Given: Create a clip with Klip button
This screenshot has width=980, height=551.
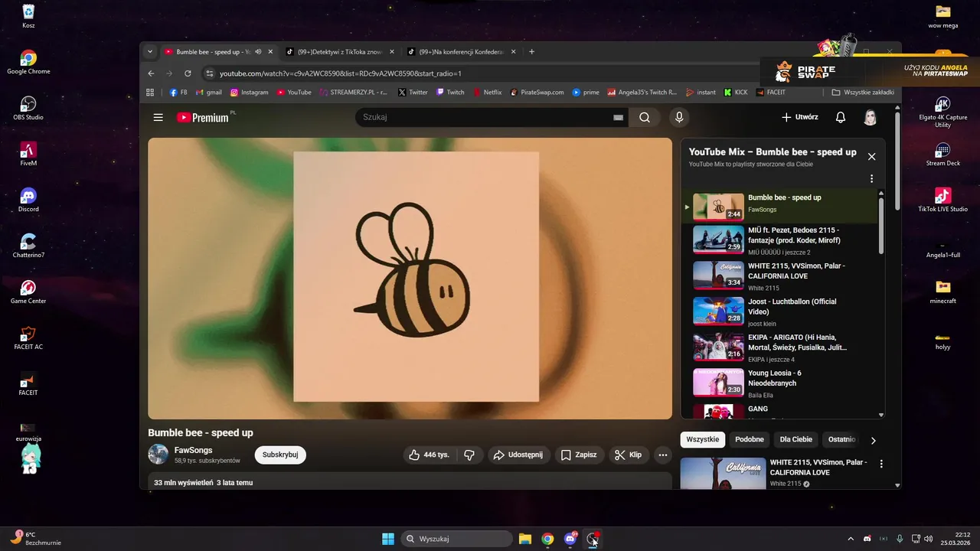Looking at the screenshot, I should click(628, 455).
